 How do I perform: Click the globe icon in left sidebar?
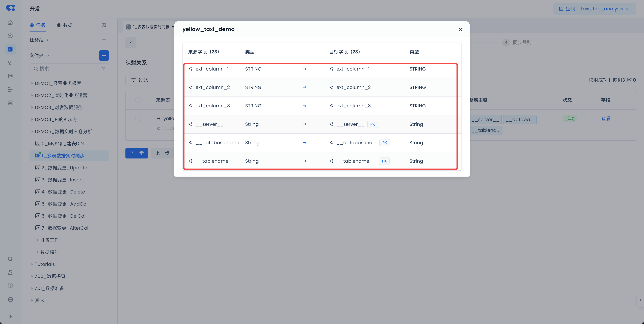point(10,299)
